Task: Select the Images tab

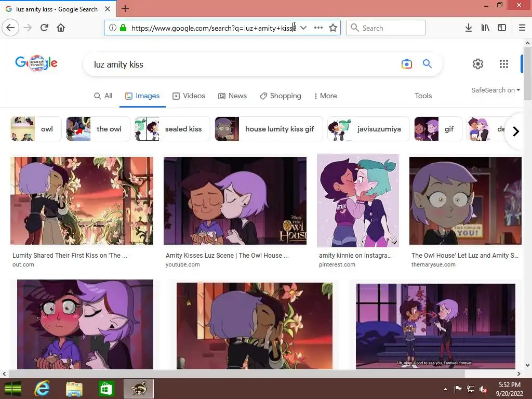Action: point(142,96)
